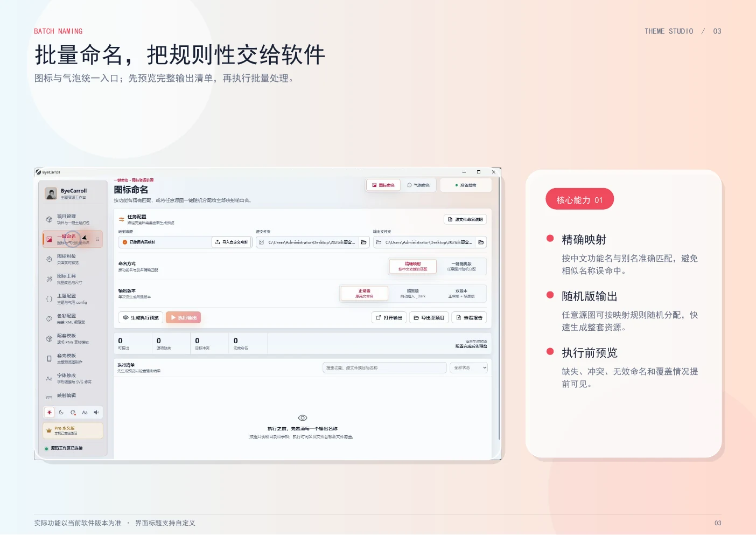Viewport: 756px width, 535px height.
Task: Click 查看报告 button
Action: click(x=470, y=318)
